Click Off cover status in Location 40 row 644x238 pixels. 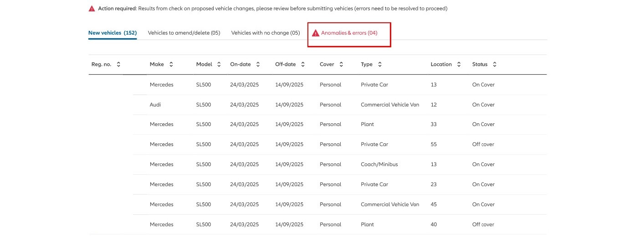483,224
